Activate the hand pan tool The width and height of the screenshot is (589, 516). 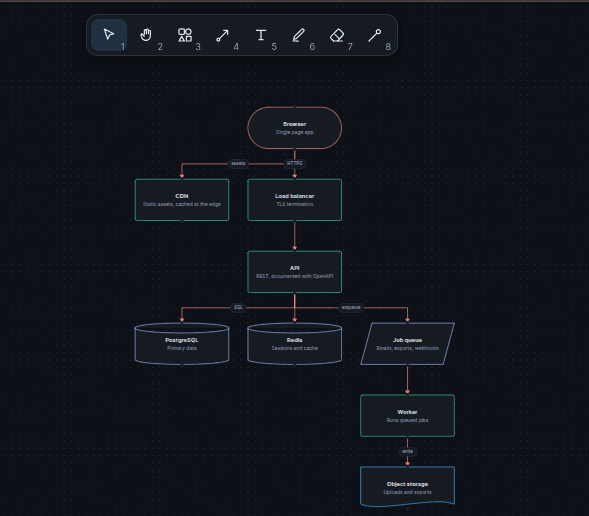(146, 35)
